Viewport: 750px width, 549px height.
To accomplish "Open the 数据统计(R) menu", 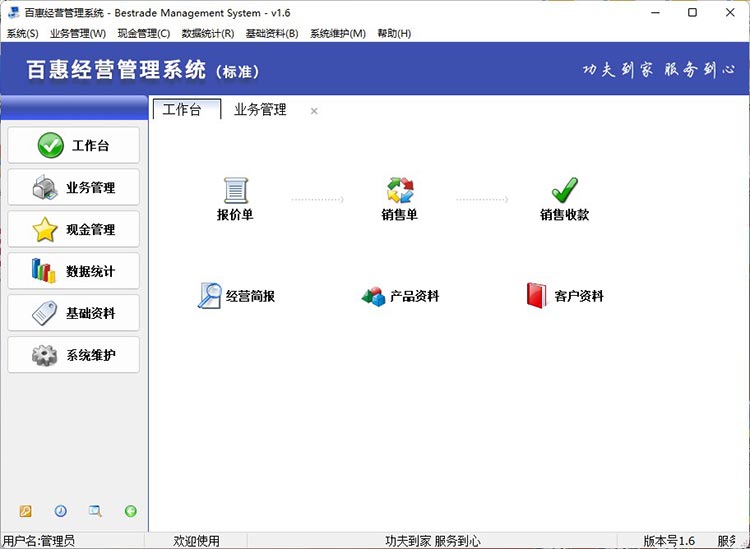I will pyautogui.click(x=208, y=33).
